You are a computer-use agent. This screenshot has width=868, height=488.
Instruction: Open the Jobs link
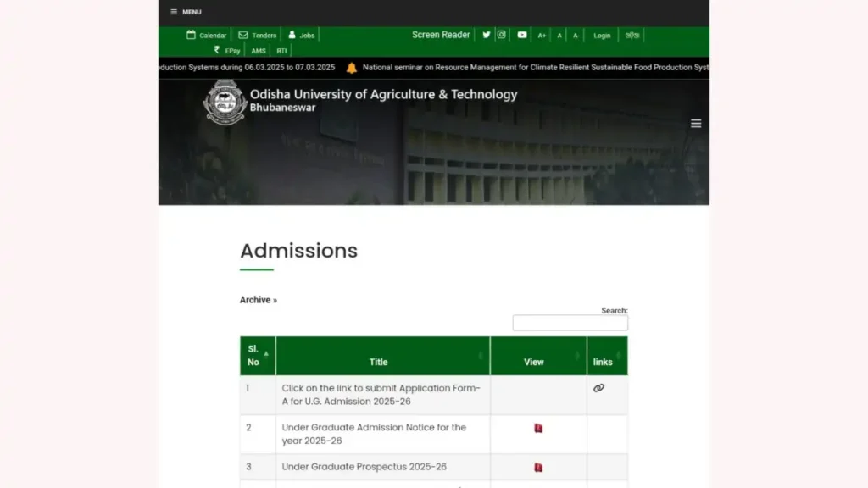[x=301, y=35]
